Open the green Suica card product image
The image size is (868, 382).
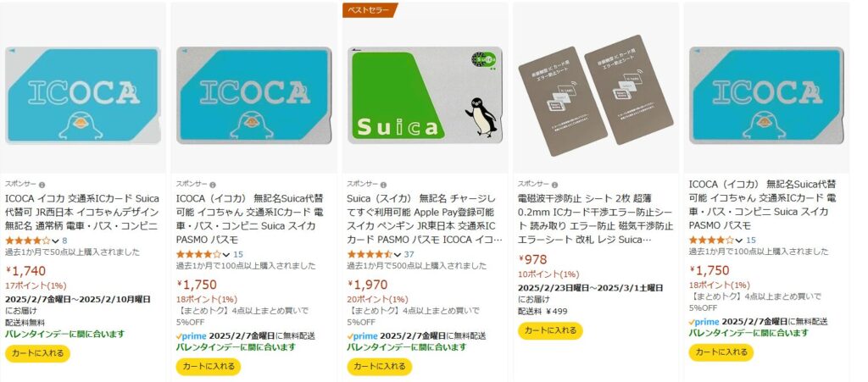tap(426, 95)
